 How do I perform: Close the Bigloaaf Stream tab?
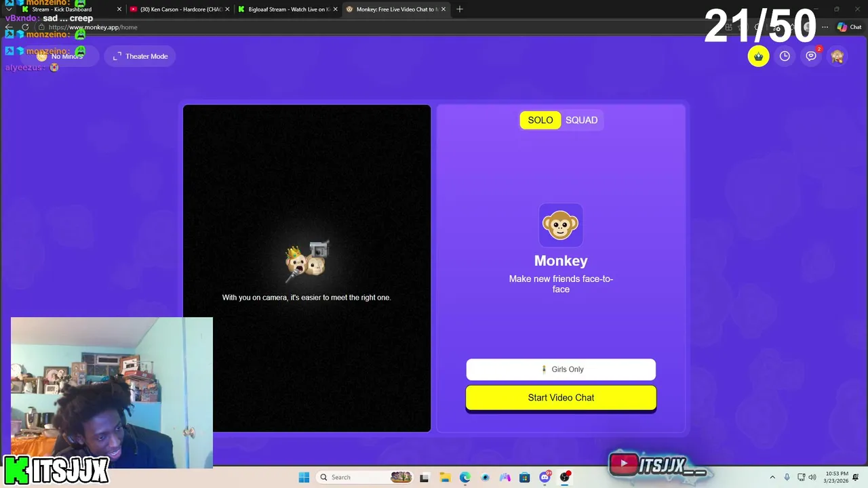tap(335, 9)
